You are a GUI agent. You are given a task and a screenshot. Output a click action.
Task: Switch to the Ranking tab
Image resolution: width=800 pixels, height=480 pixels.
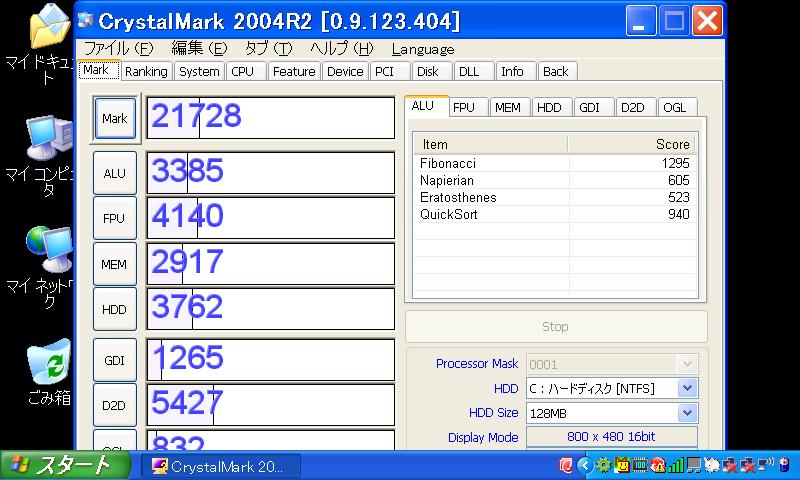click(146, 71)
